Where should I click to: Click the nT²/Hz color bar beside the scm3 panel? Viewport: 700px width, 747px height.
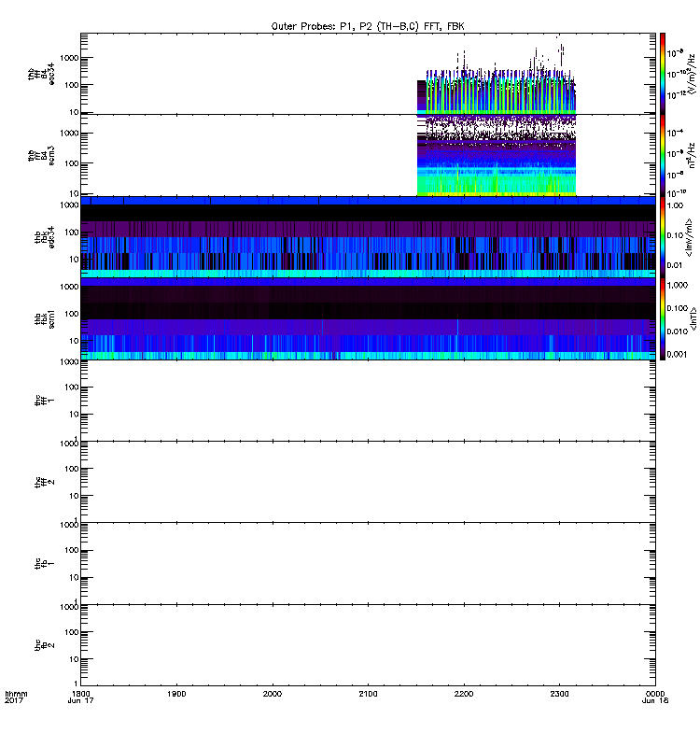pos(663,155)
